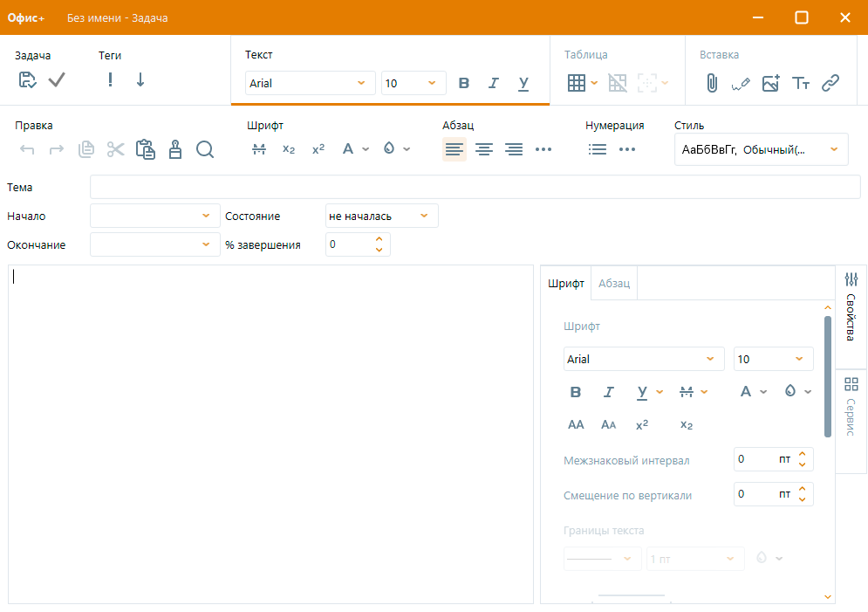The width and height of the screenshot is (868, 612).
Task: Insert an image into the task description
Action: point(771,83)
